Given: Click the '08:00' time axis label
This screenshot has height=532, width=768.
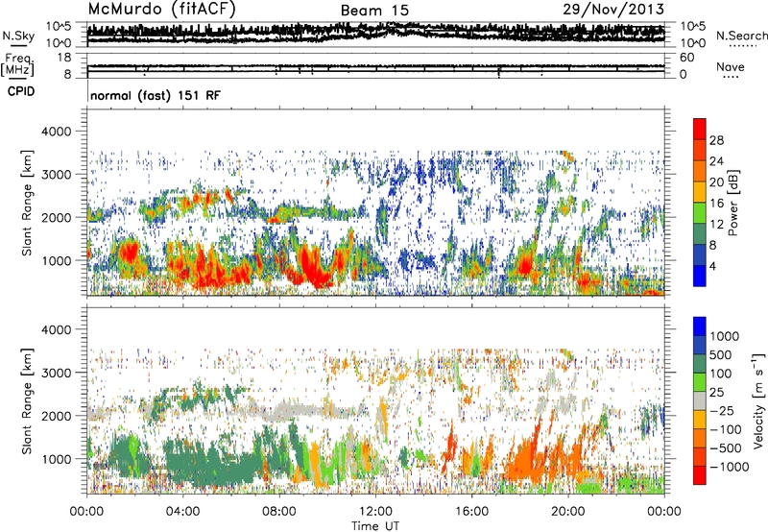Looking at the screenshot, I should click(x=279, y=512).
